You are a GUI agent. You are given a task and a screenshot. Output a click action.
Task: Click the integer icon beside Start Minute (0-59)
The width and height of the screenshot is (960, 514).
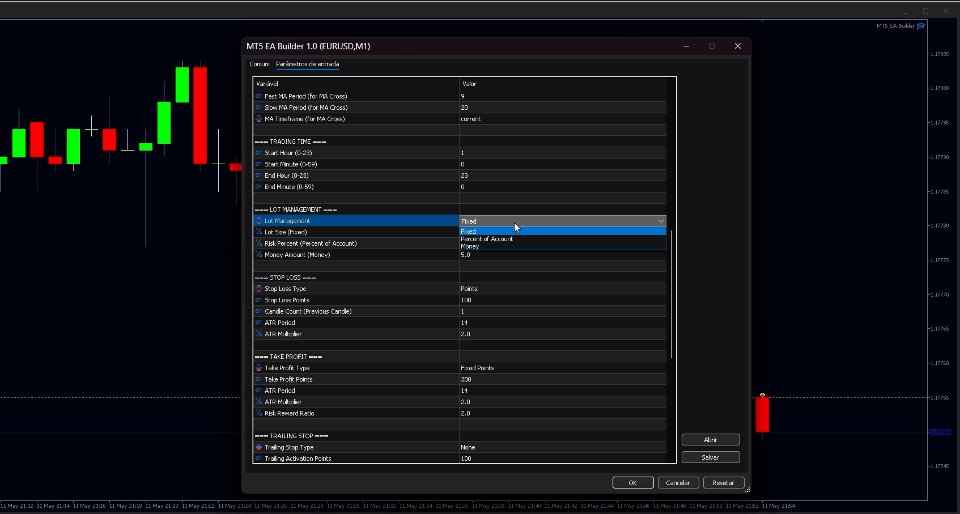click(258, 165)
